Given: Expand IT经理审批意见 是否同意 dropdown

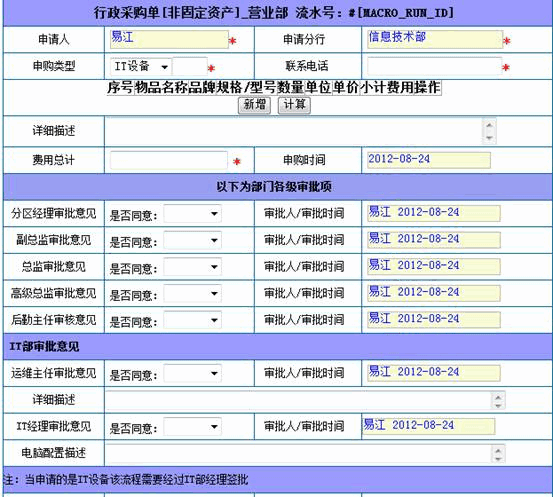Looking at the screenshot, I should 192,426.
